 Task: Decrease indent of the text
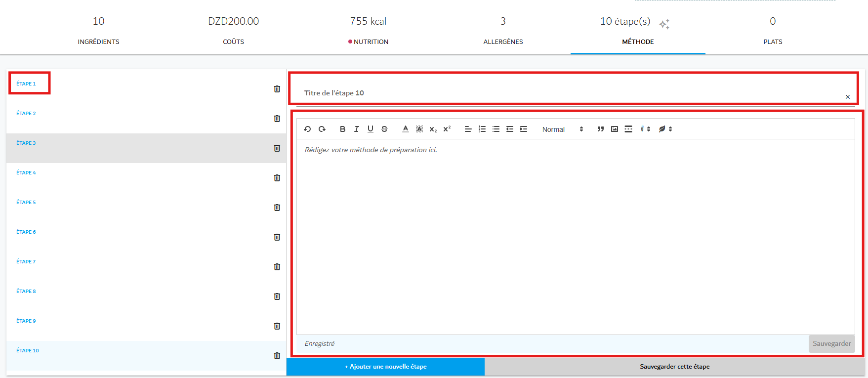(510, 129)
